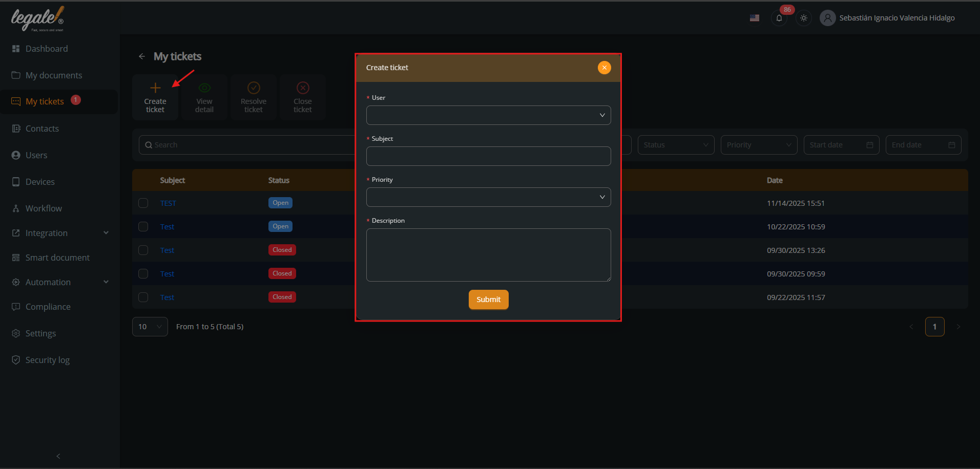
Task: Check the box for TEST ticket row
Action: coord(143,203)
